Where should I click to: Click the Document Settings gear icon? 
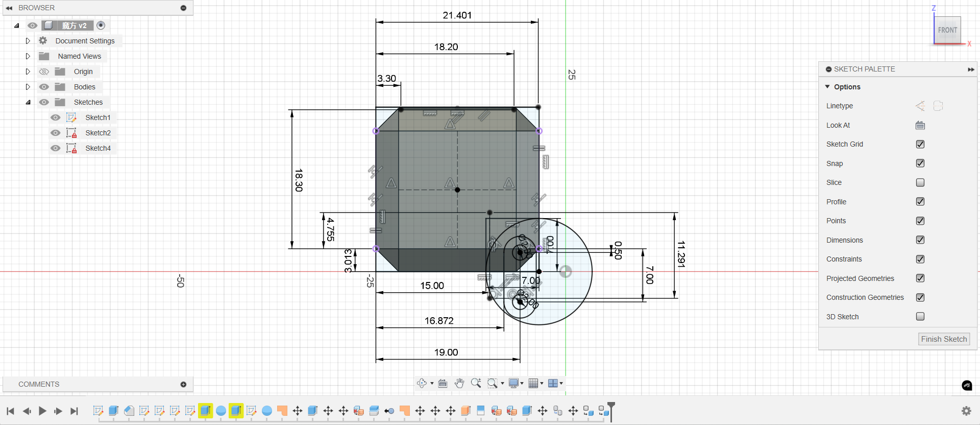click(43, 41)
